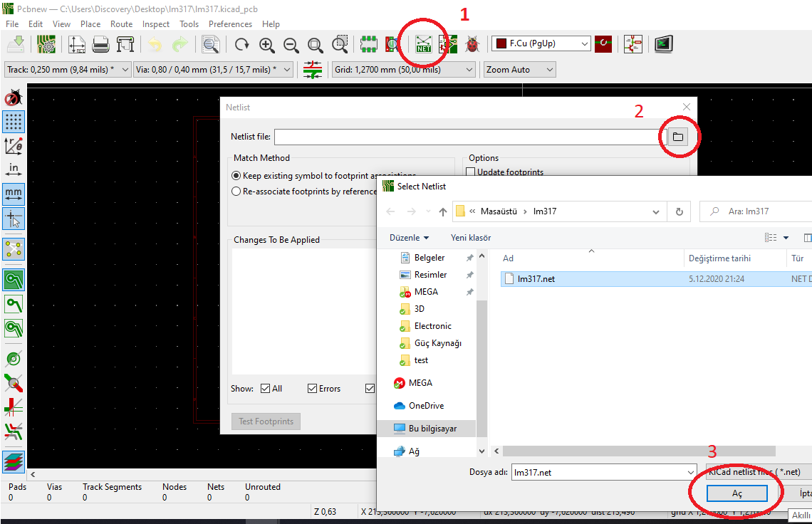
Task: Toggle the grid display icon in left toolbar
Action: (14, 122)
